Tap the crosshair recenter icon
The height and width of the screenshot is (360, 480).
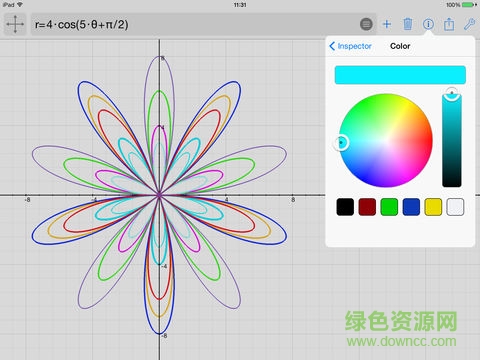(x=15, y=24)
